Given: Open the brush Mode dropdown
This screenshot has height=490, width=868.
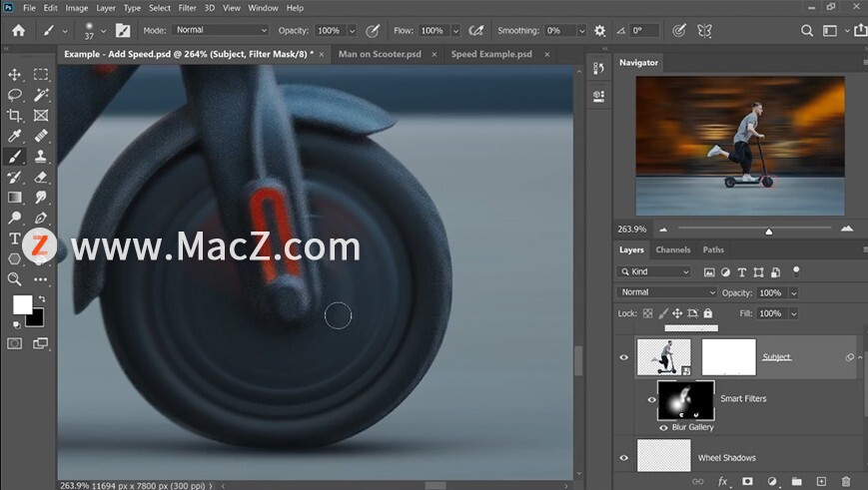Looking at the screenshot, I should click(x=221, y=30).
